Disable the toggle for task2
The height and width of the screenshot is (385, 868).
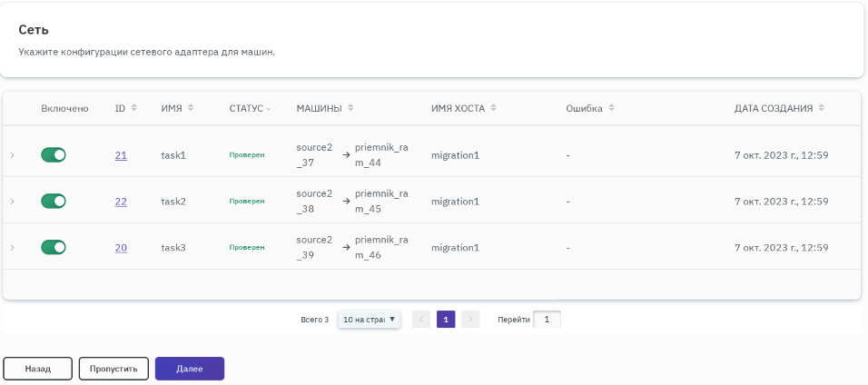pyautogui.click(x=54, y=201)
